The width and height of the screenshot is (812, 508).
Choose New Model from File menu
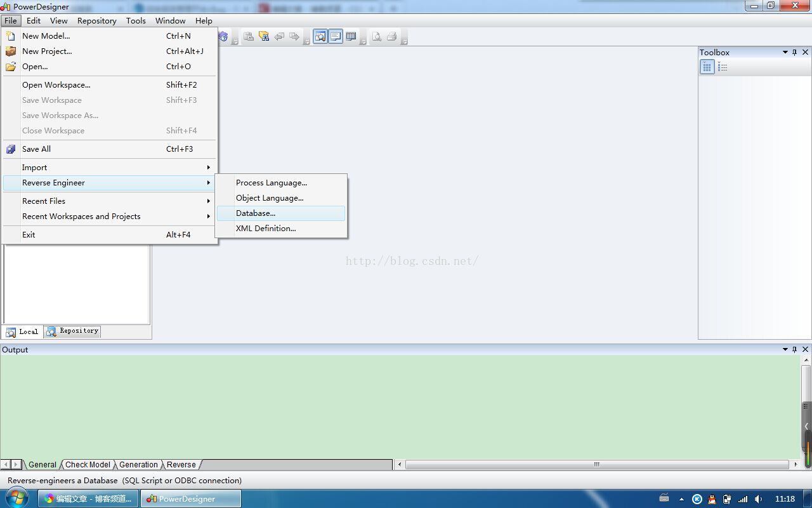(110, 36)
